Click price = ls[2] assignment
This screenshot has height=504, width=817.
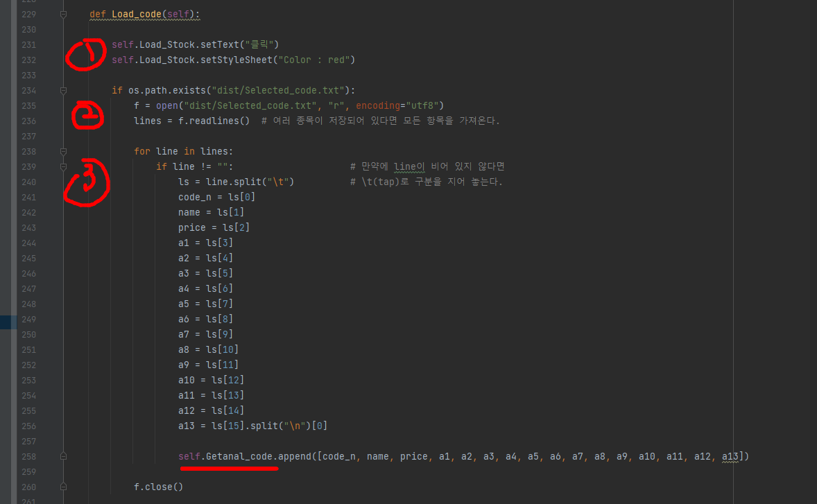[x=214, y=227]
